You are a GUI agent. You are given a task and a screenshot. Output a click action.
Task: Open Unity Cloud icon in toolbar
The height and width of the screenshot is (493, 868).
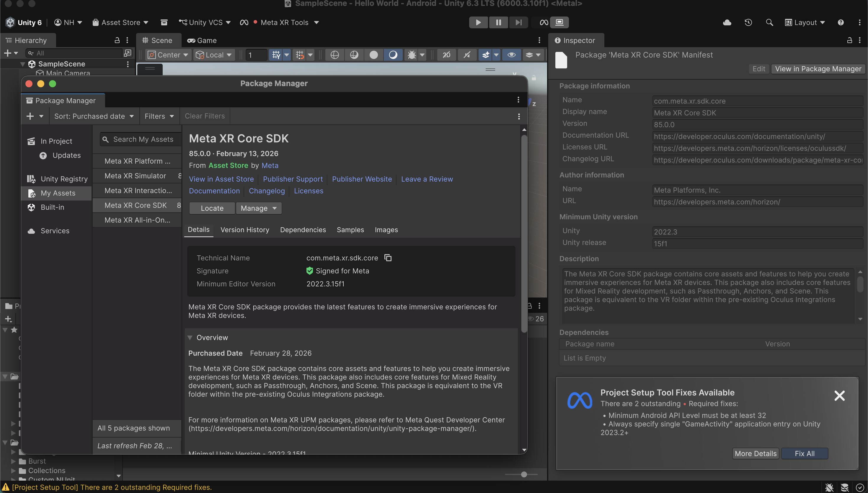click(x=727, y=22)
